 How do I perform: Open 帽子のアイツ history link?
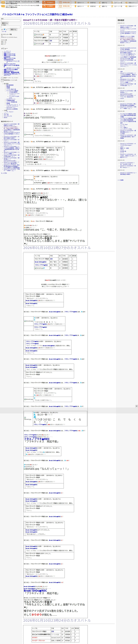(x=124, y=157)
